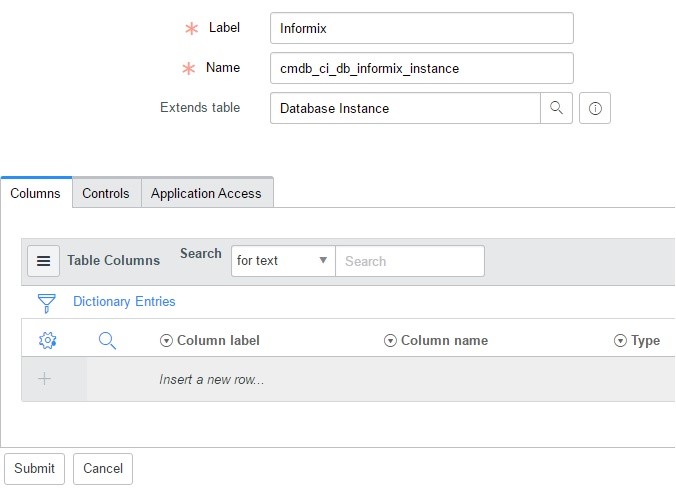Open the list personalize gear icon
The width and height of the screenshot is (676, 492).
[47, 340]
